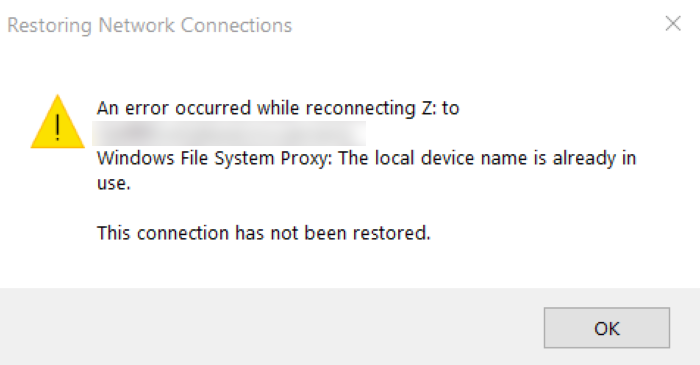The image size is (700, 365).
Task: Click the word 'already' in error message
Action: coord(585,159)
